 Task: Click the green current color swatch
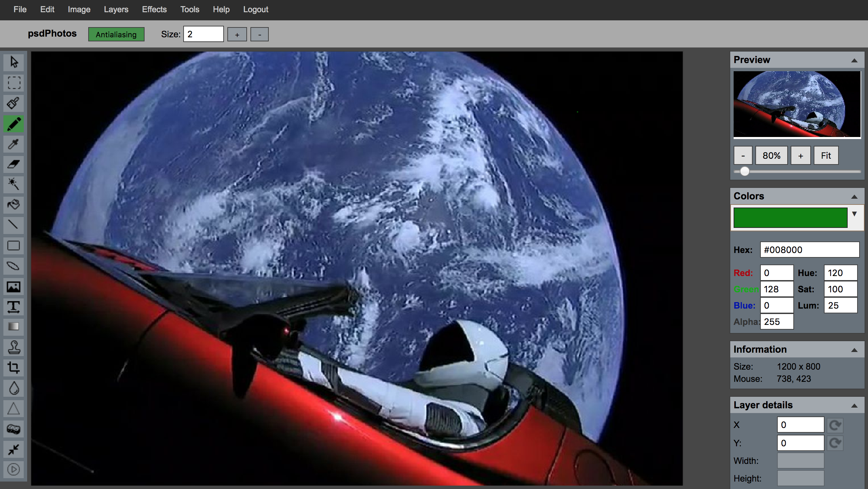790,218
